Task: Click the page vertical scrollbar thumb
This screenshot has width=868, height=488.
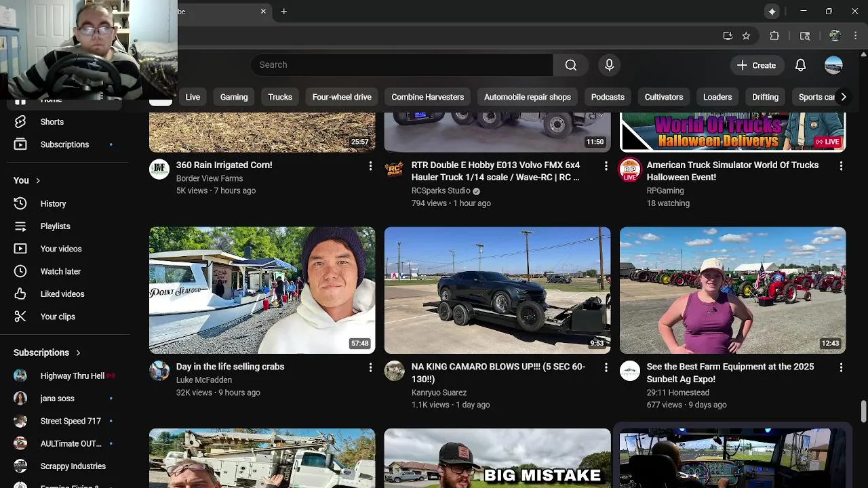Action: (863, 411)
